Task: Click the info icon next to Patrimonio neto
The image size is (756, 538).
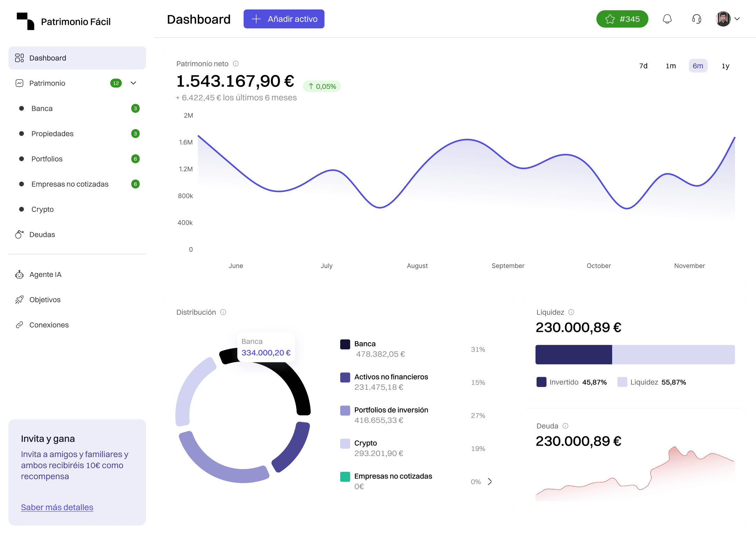Action: [236, 64]
